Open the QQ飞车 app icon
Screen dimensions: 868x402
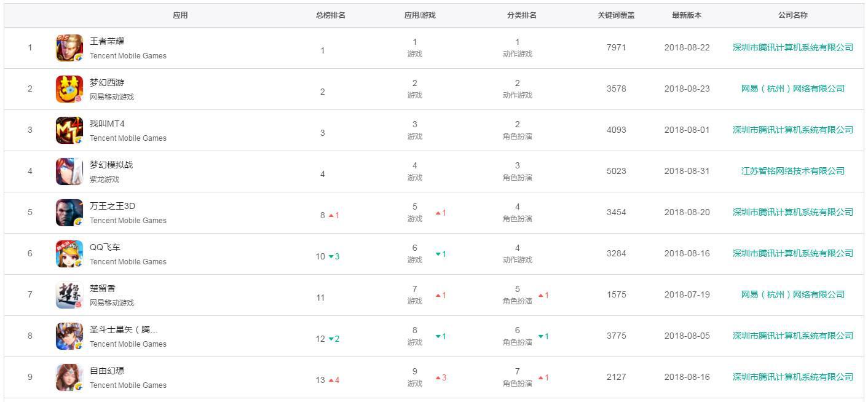tap(69, 254)
